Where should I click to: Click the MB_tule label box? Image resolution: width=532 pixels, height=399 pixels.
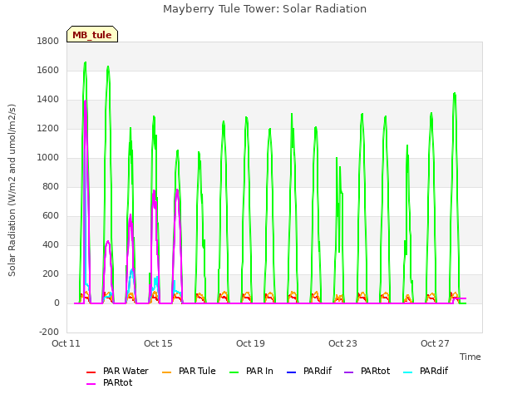[x=92, y=34]
